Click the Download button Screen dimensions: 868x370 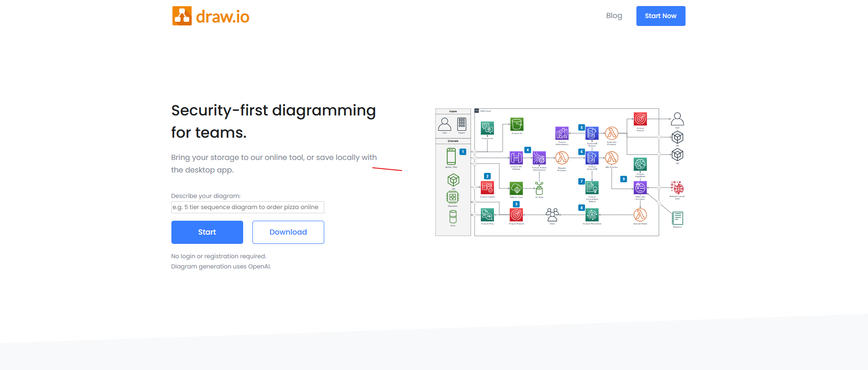pos(288,232)
